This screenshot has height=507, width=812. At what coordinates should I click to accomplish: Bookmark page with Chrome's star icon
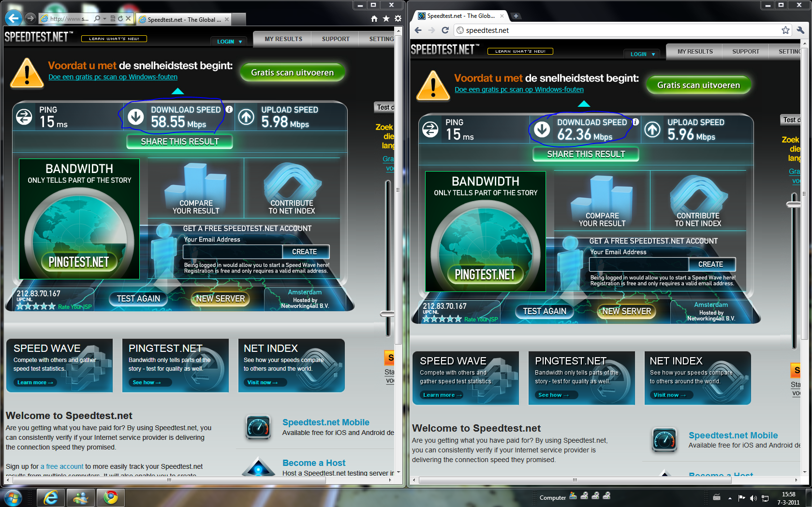[785, 30]
